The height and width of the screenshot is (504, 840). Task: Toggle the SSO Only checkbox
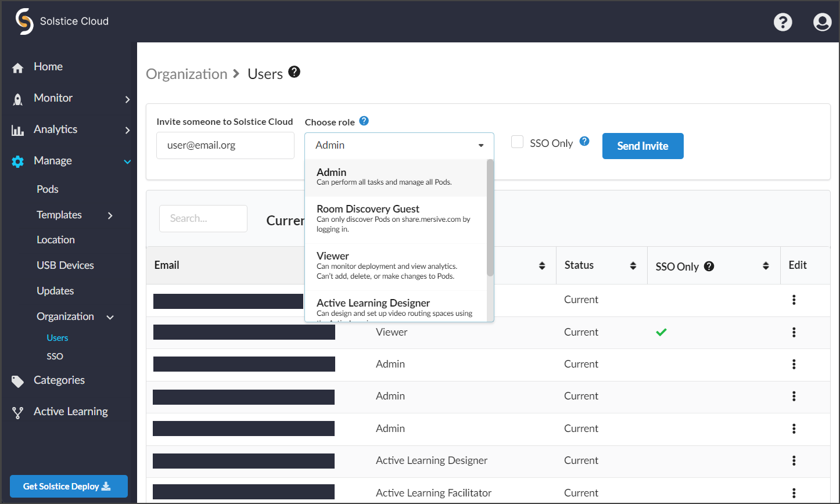coord(518,142)
